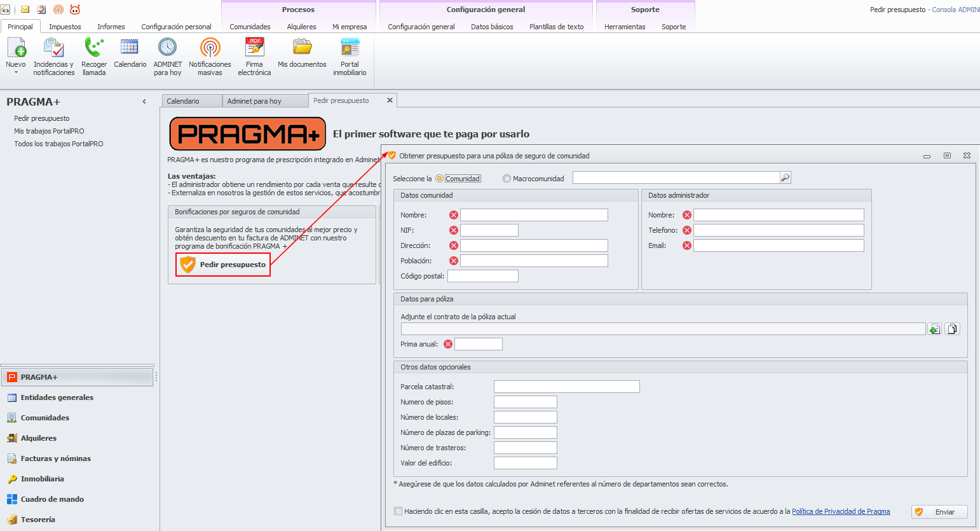Click the Enviar button

(x=939, y=512)
